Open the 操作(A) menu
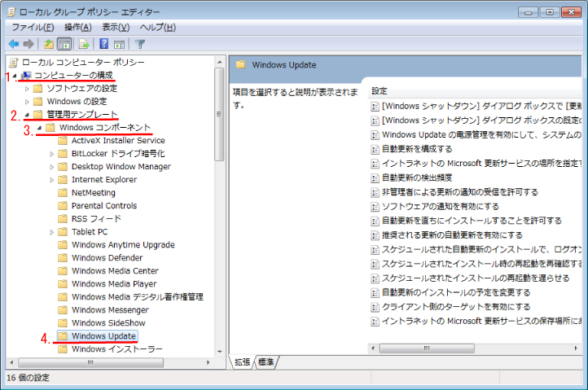Screen dimensions: 588x390 click(78, 28)
